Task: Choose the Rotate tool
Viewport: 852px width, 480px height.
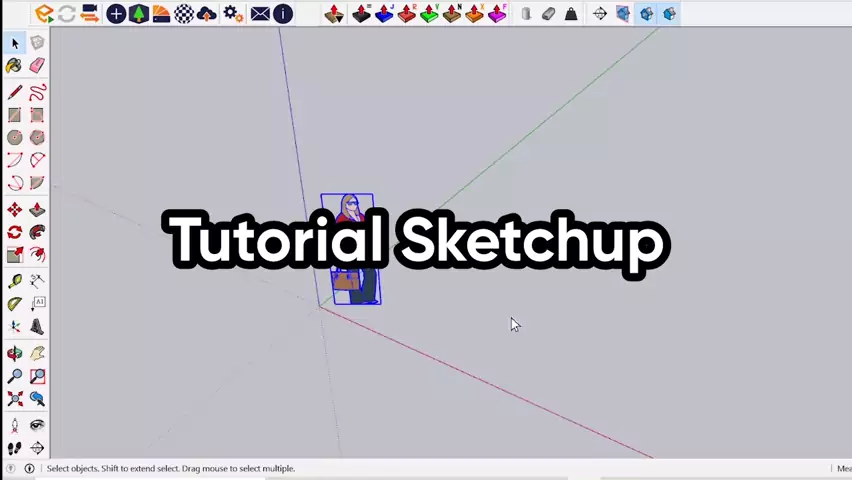Action: pos(14,232)
